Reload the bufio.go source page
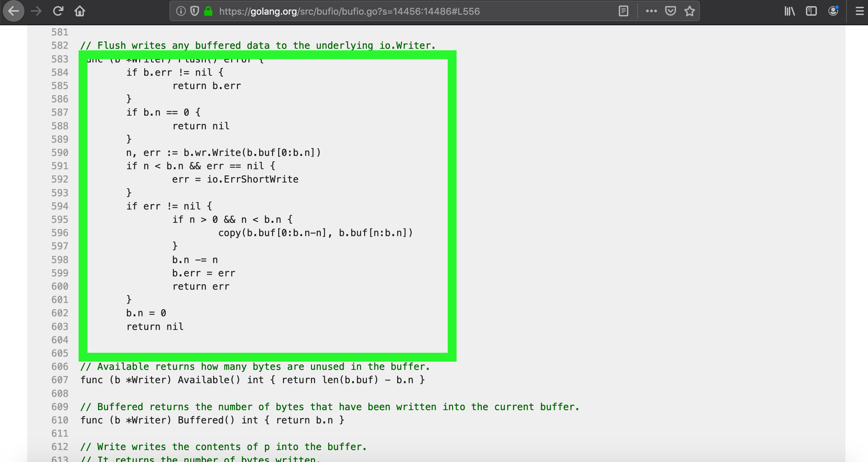Screen dimensions: 868x462 [x=58, y=11]
